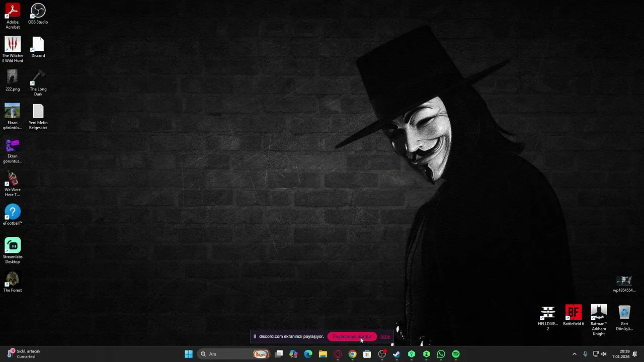Select the eFootball desktop shortcut

[x=13, y=215]
